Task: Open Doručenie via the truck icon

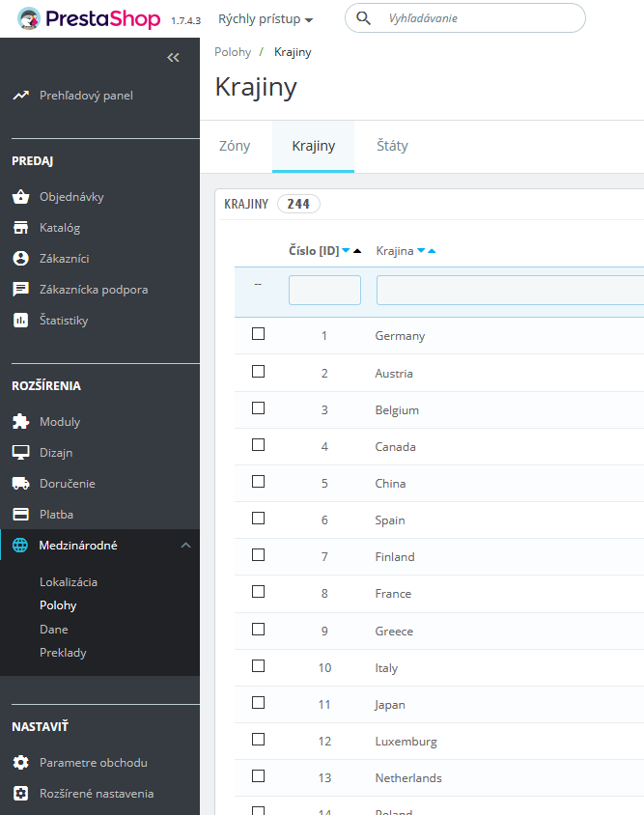Action: click(21, 484)
